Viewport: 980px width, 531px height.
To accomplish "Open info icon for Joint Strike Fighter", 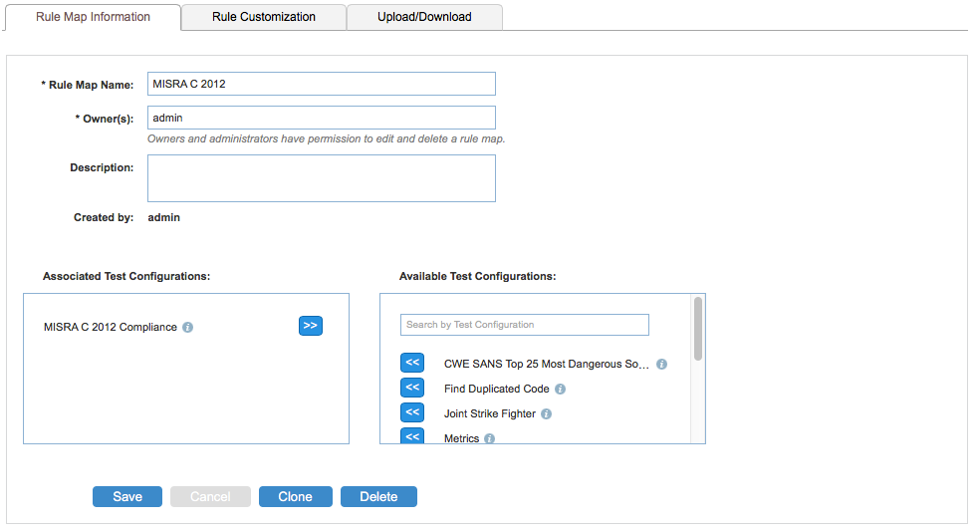I will (x=546, y=414).
